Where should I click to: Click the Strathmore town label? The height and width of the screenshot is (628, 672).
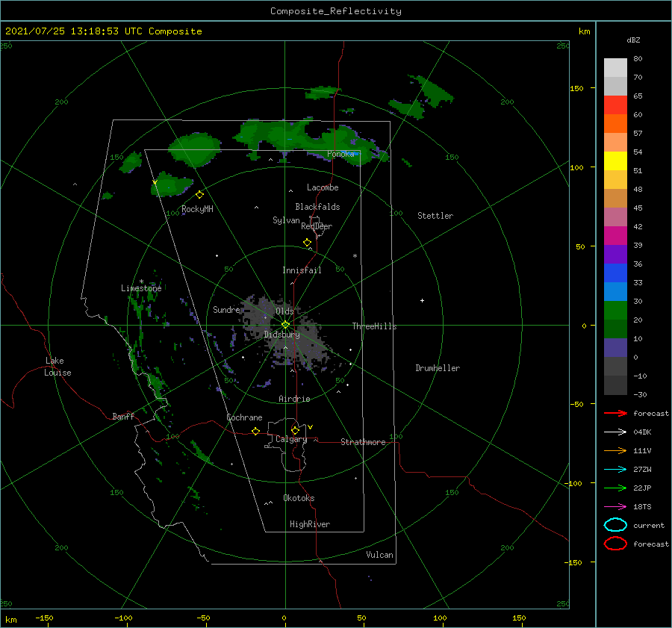[x=363, y=442]
